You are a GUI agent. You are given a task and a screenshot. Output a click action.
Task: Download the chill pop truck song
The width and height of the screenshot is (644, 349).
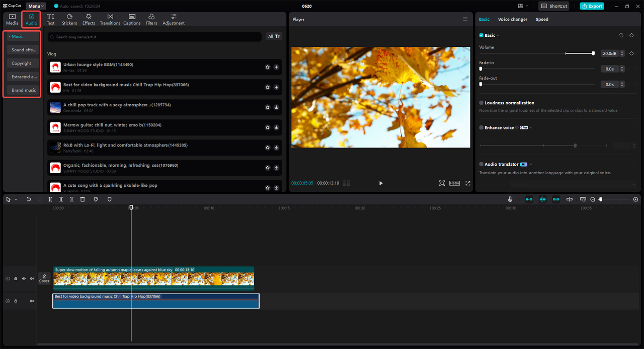click(276, 107)
